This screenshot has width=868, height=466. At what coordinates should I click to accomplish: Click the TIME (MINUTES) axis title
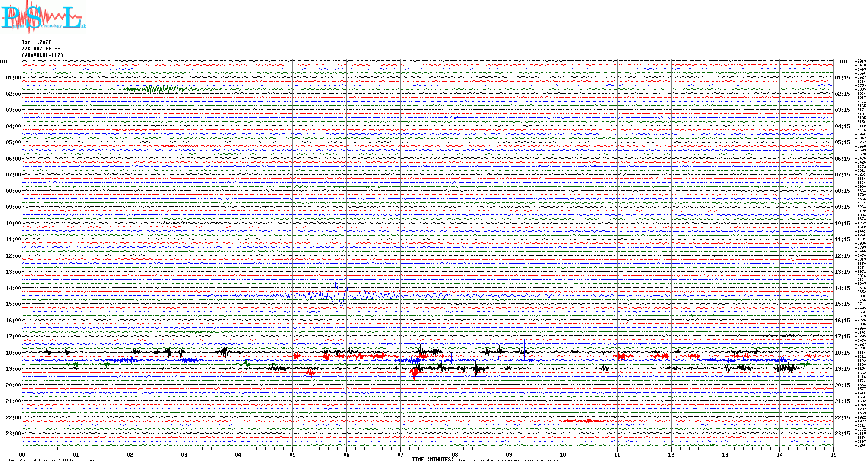click(432, 460)
